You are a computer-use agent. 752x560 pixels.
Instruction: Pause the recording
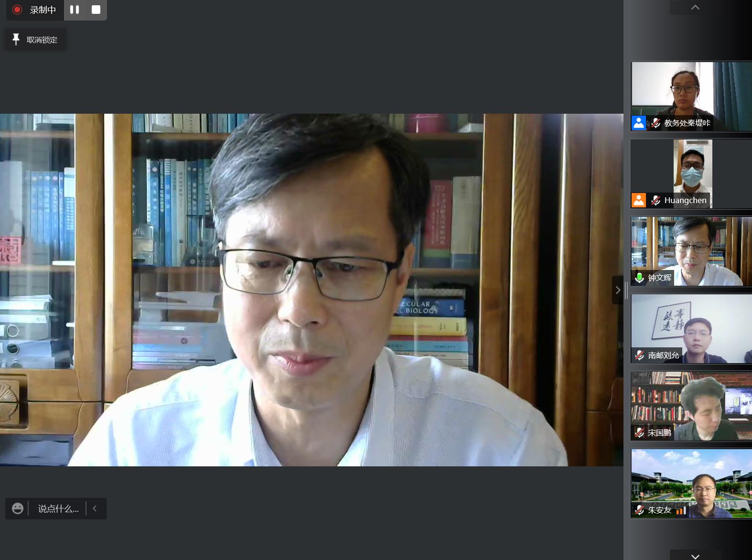pyautogui.click(x=75, y=10)
